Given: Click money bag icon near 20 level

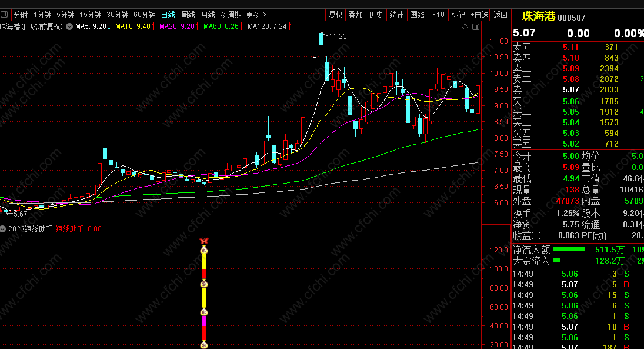Looking at the screenshot, I should click(204, 345).
